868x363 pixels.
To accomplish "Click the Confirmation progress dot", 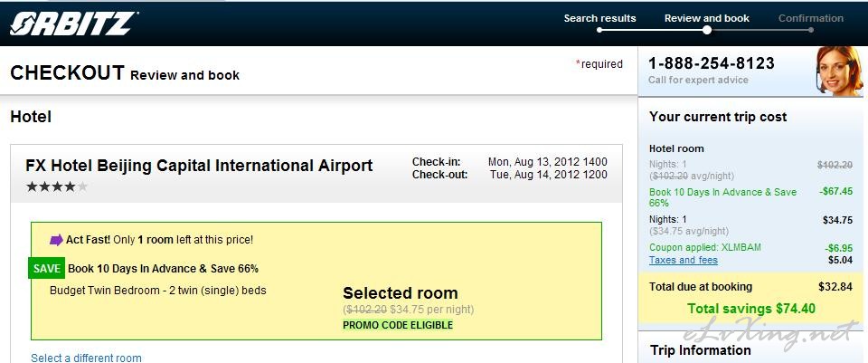I will click(x=811, y=30).
